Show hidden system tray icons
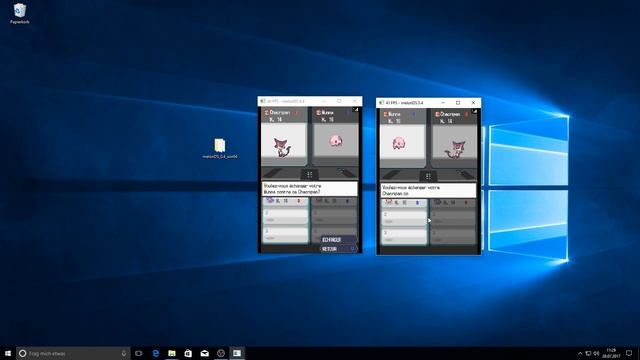The height and width of the screenshot is (360, 640). [580, 353]
